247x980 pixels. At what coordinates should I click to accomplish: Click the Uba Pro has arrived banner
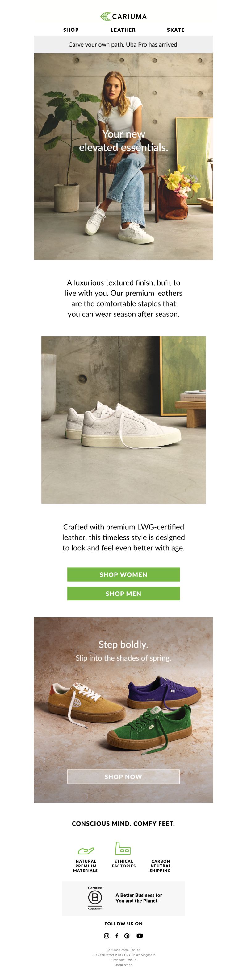point(124,44)
